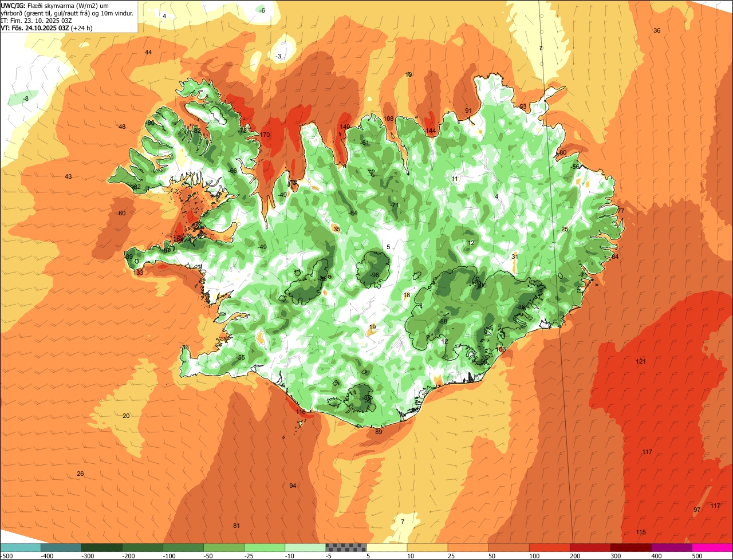Click the map value 115 at the bottom right
The height and width of the screenshot is (560, 733).
(x=641, y=533)
